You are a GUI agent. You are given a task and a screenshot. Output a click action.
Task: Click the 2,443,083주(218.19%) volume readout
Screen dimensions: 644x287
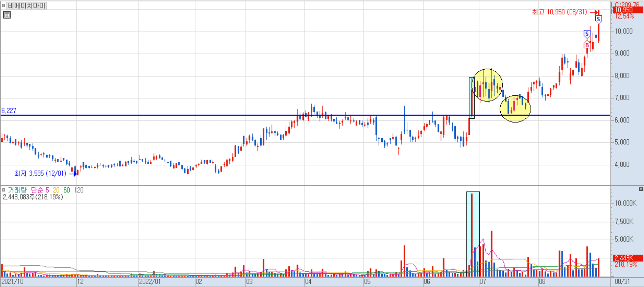[33, 197]
